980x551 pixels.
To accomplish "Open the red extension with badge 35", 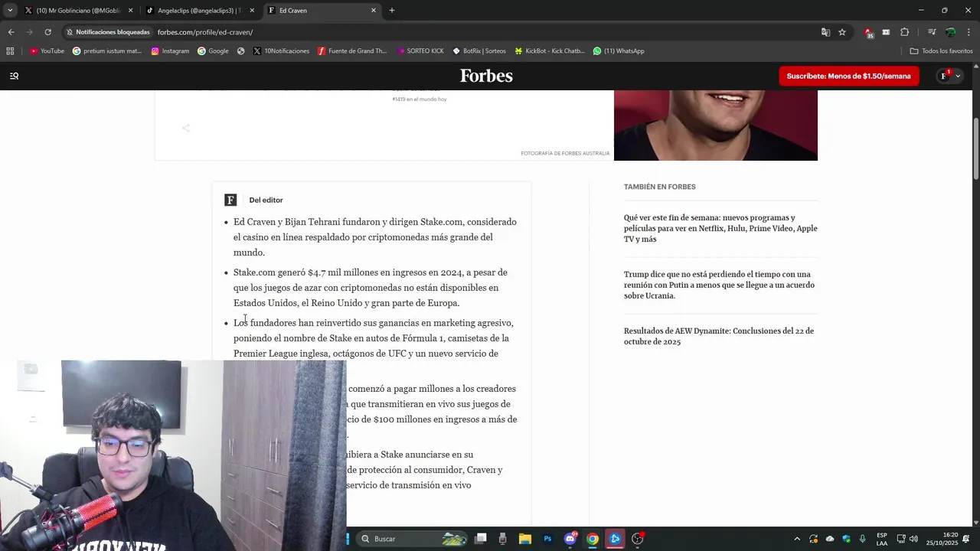I will tap(868, 32).
